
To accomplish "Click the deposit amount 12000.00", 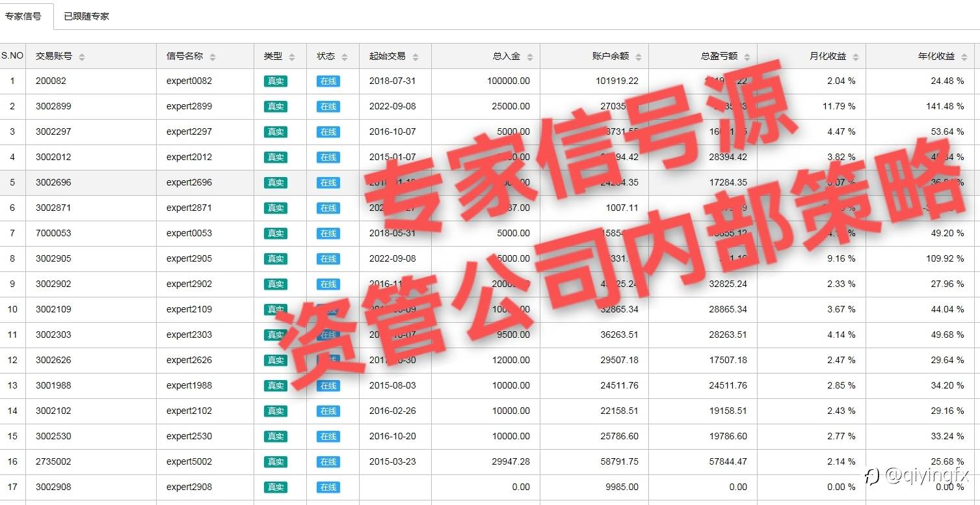I will click(511, 361).
